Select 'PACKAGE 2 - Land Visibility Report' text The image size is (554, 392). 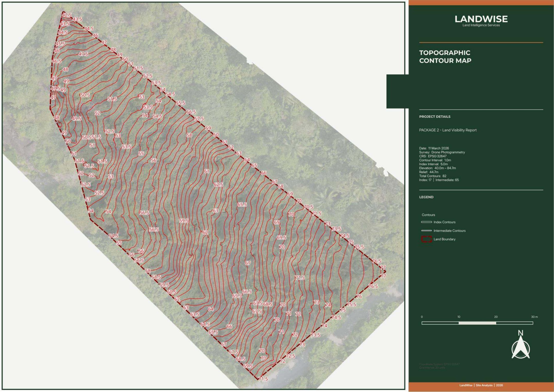coord(448,130)
